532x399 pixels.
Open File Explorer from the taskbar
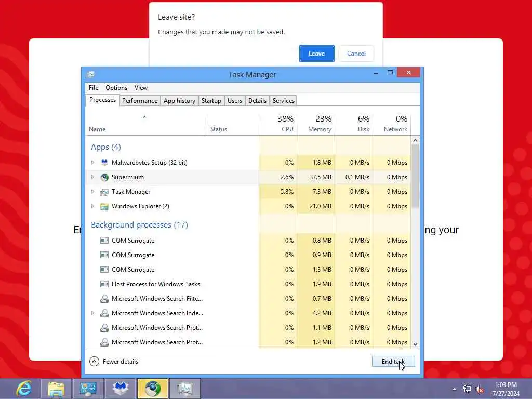tap(56, 389)
